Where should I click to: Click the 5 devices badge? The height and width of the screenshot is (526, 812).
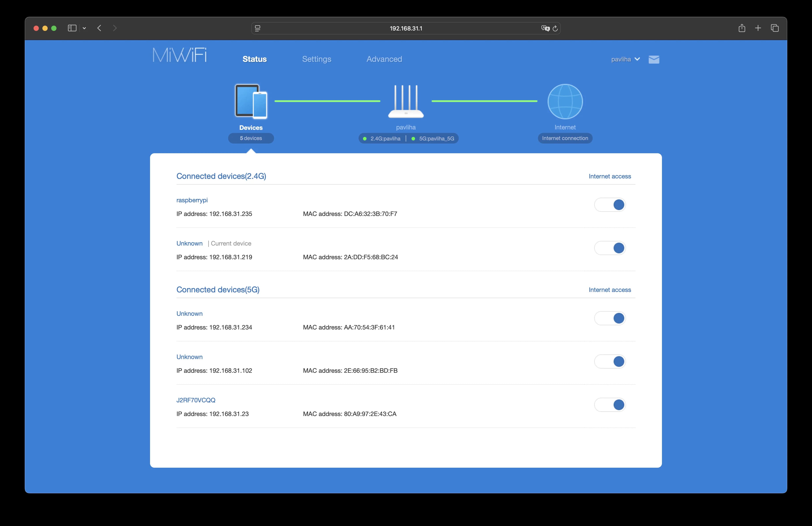251,138
